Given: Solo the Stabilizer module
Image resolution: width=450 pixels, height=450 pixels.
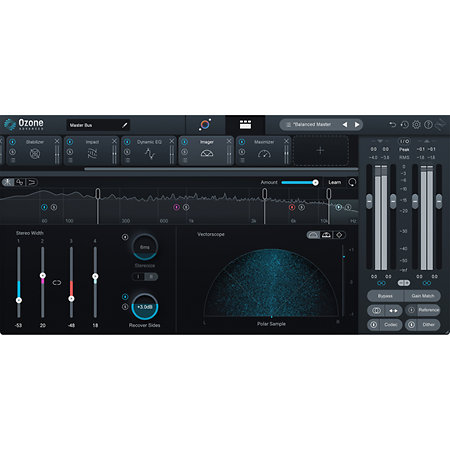Looking at the screenshot, I should coord(12,152).
